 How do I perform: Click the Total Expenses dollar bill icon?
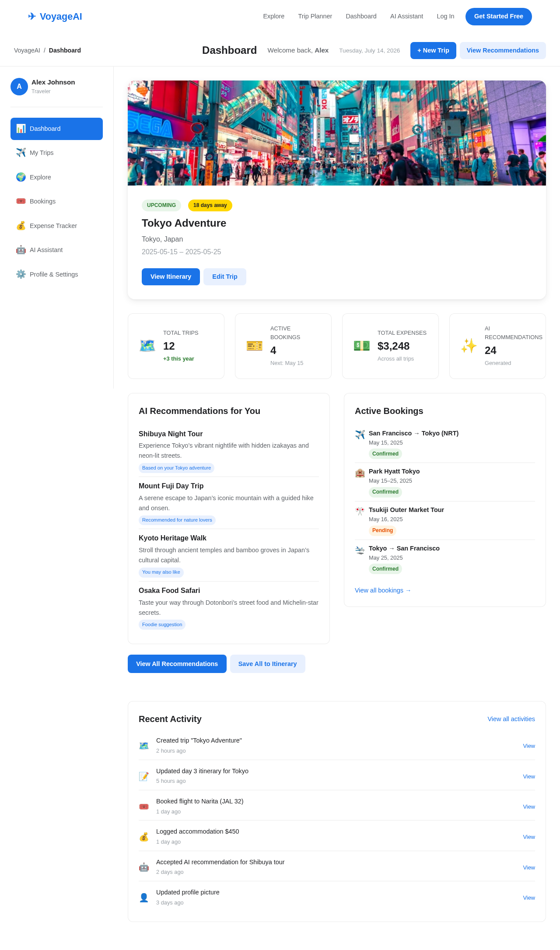coord(362,346)
